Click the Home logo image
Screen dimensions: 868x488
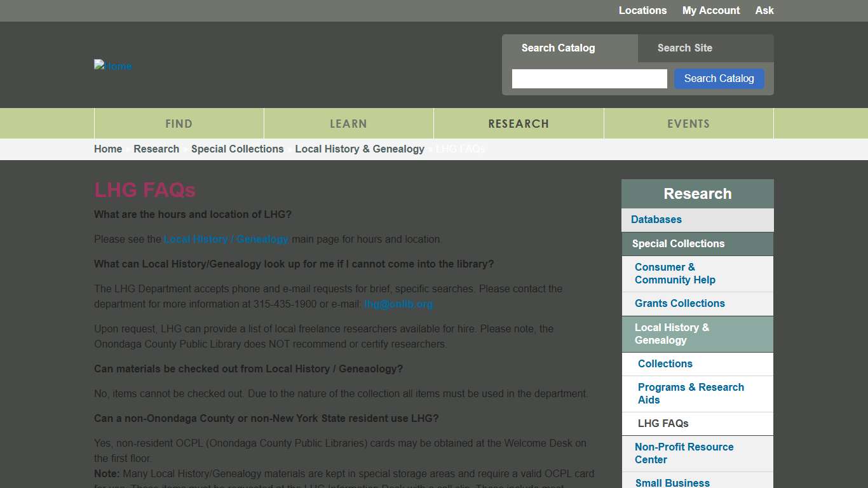point(112,65)
